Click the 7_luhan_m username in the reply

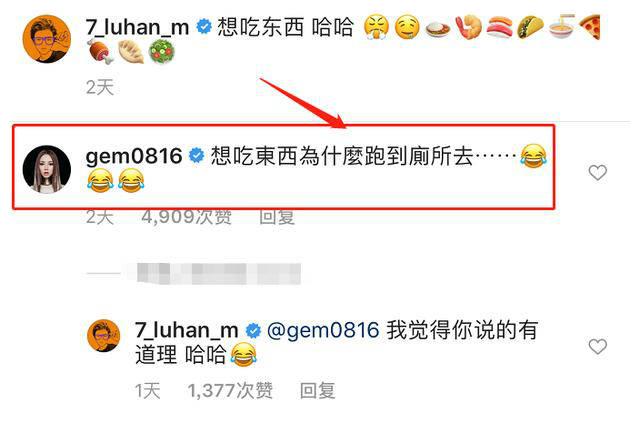[187, 330]
